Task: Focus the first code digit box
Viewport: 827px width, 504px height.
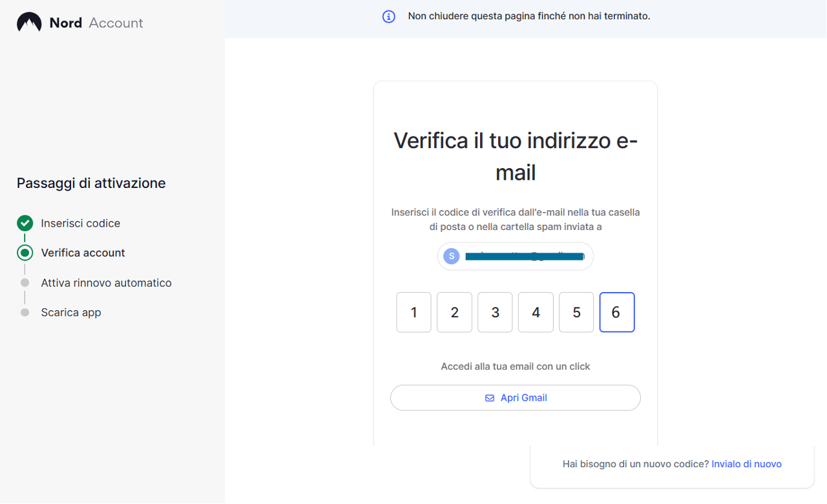Action: [x=413, y=313]
